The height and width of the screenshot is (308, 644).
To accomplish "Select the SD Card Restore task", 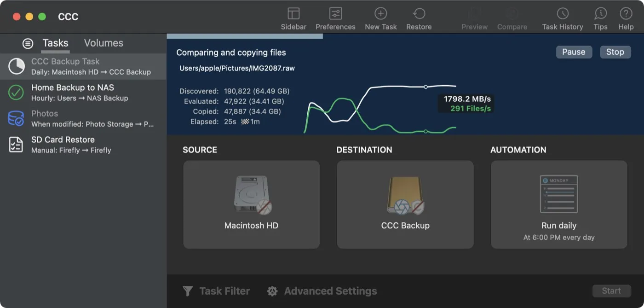I will (x=83, y=145).
